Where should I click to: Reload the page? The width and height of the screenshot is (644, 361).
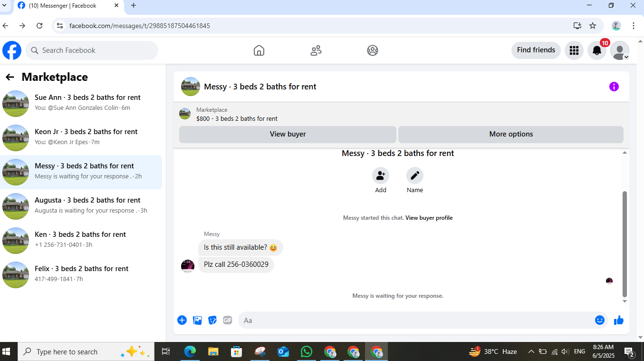point(39,26)
